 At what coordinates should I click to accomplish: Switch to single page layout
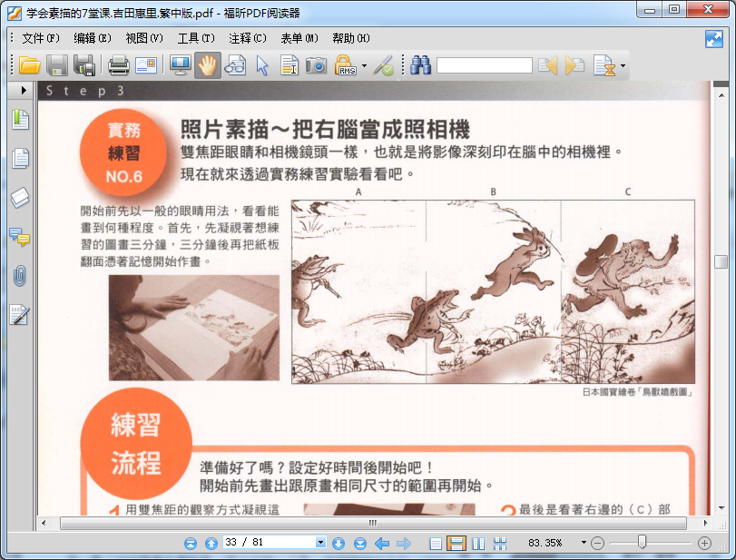[436, 544]
